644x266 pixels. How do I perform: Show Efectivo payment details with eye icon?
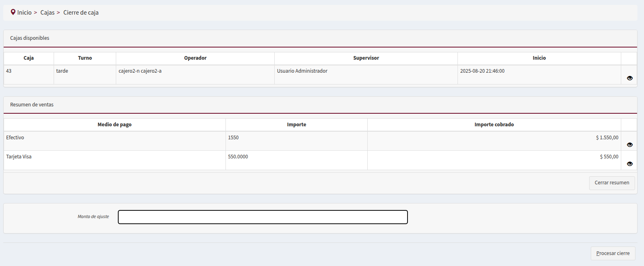click(629, 145)
